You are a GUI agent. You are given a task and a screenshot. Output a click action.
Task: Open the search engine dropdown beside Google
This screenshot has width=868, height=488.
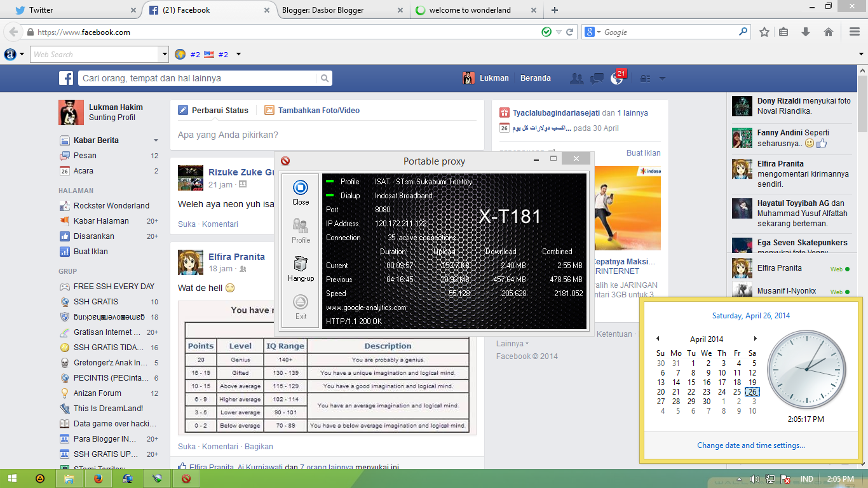[599, 32]
